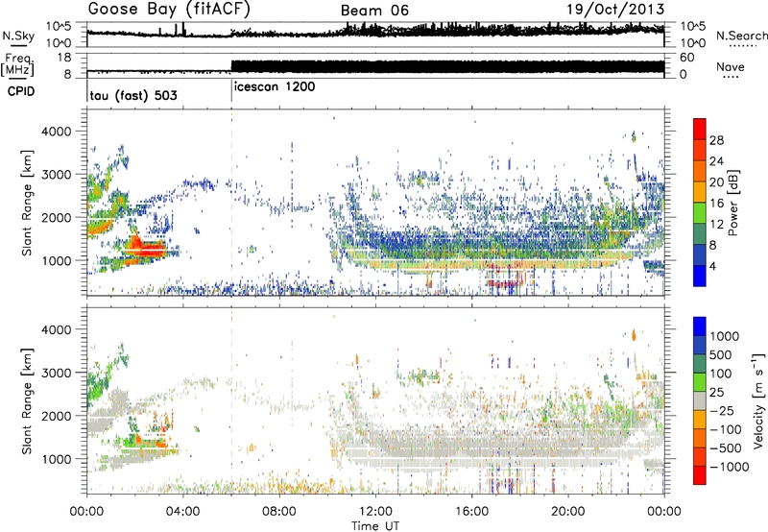Click the 'Time UT' axis title
This screenshot has width=768, height=532.
tap(375, 526)
